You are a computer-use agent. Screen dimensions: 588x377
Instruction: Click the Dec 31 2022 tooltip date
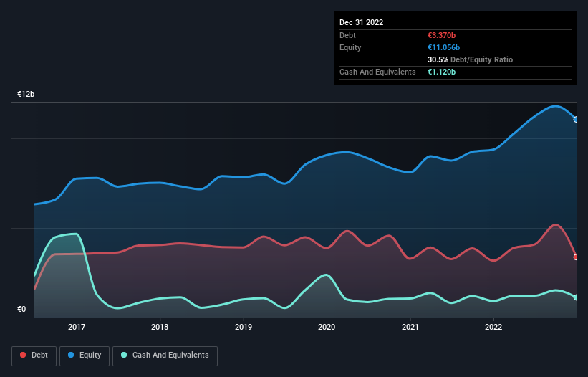tap(361, 22)
